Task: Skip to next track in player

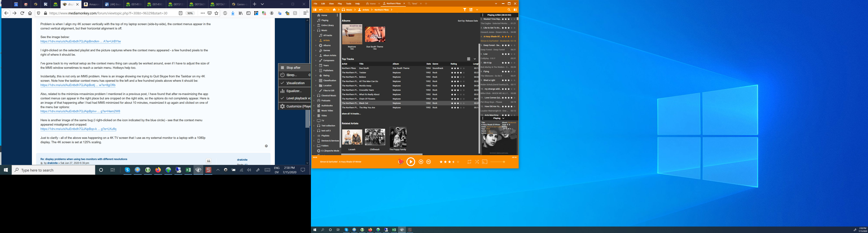Action: (x=429, y=162)
